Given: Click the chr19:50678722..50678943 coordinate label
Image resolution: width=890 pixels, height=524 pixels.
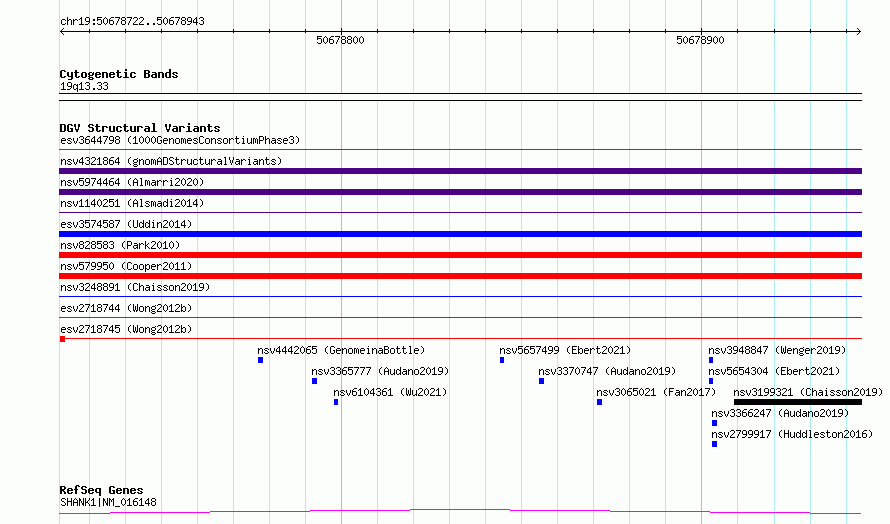Looking at the screenshot, I should [132, 22].
